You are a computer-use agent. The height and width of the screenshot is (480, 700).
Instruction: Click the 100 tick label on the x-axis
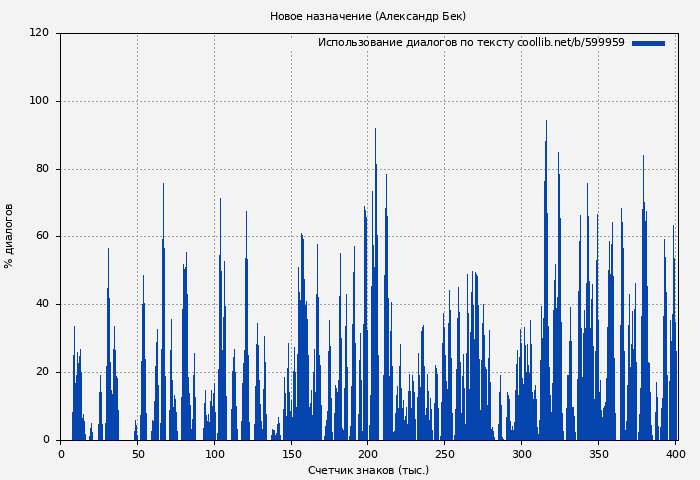tap(214, 454)
